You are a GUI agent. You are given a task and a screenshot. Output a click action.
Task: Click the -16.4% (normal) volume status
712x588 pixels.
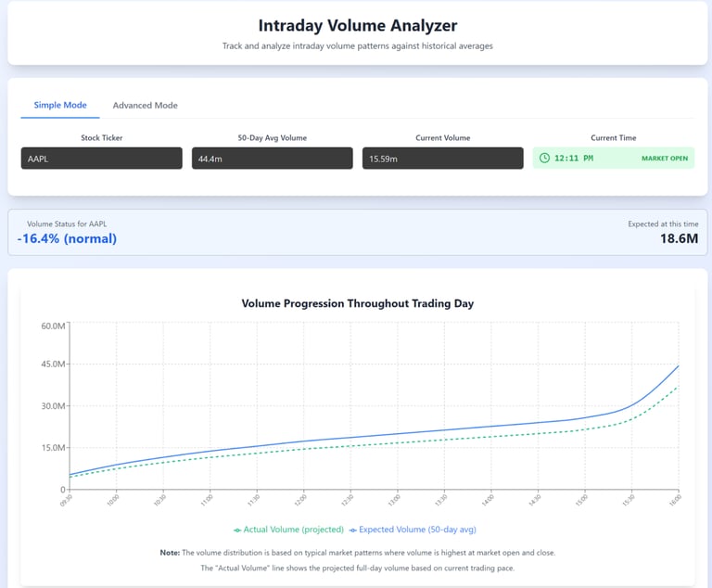pos(67,238)
